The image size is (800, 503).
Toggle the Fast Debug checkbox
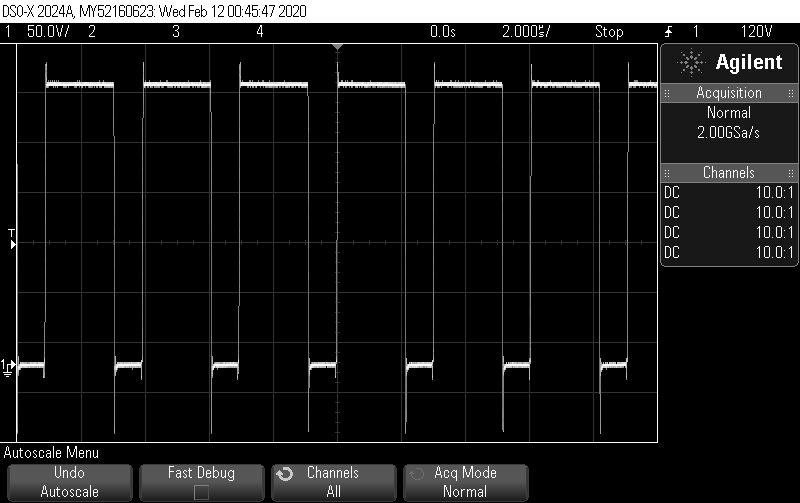(201, 492)
